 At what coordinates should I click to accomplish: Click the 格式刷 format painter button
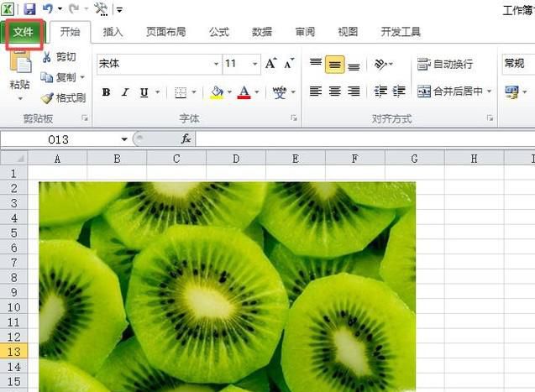coord(64,98)
